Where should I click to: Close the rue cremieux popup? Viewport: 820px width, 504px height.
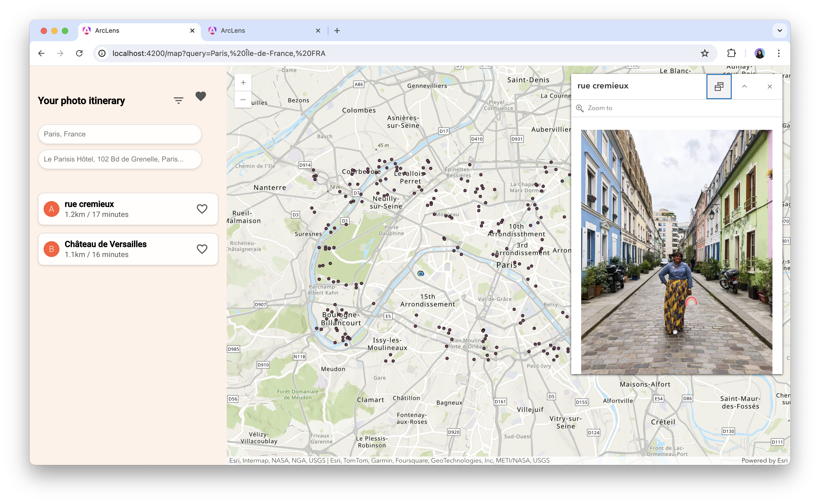pyautogui.click(x=769, y=87)
